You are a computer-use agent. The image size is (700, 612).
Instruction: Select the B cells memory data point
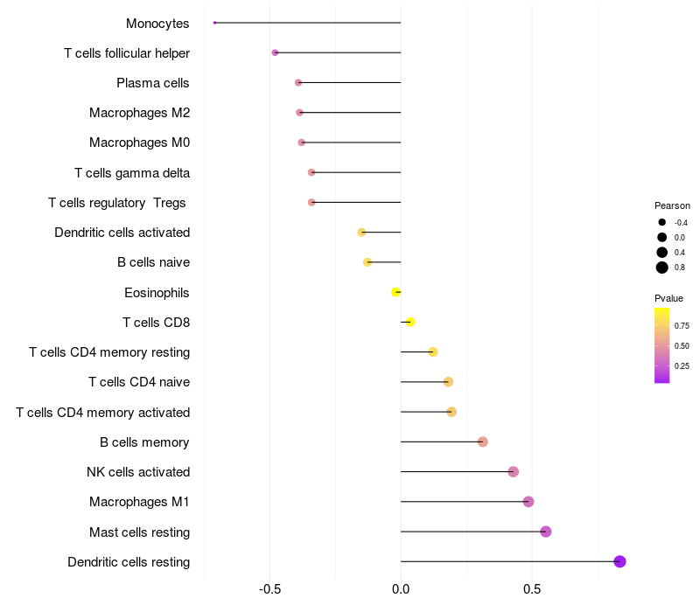click(x=483, y=442)
